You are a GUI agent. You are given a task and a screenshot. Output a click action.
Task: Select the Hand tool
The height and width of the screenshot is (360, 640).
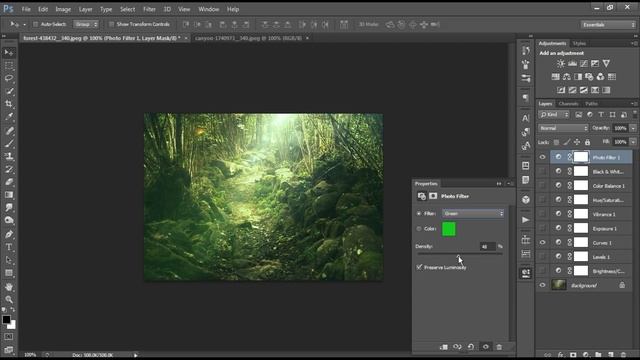(9, 287)
